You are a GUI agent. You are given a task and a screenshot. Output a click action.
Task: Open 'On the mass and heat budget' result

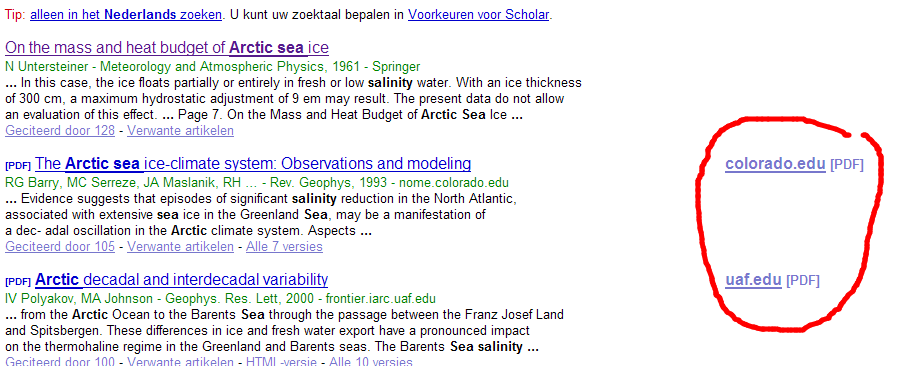tap(167, 47)
